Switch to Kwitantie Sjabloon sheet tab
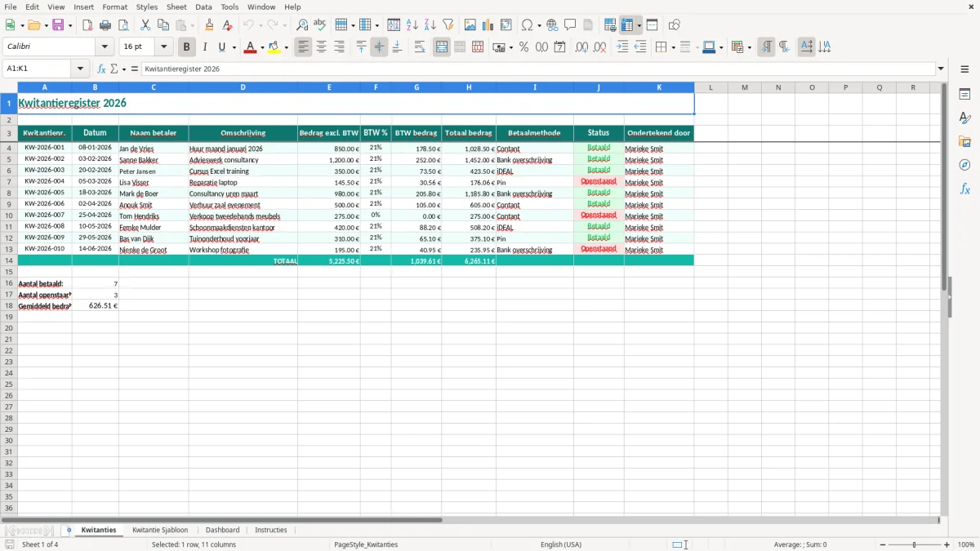The image size is (980, 551). coord(160,530)
